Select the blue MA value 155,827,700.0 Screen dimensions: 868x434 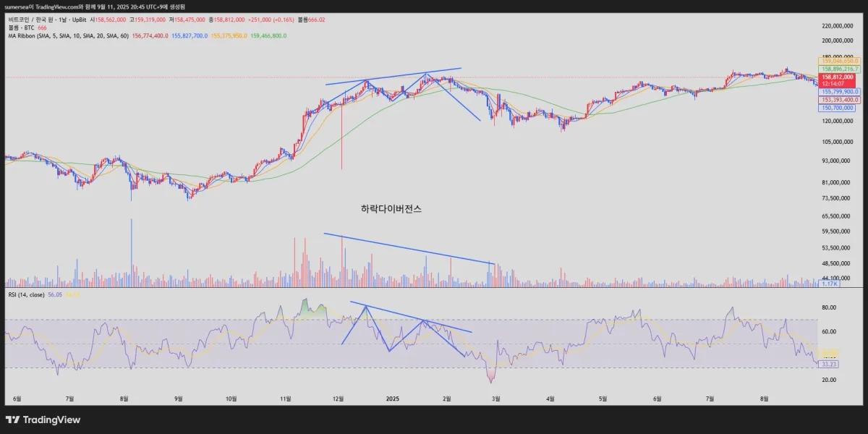pos(190,35)
